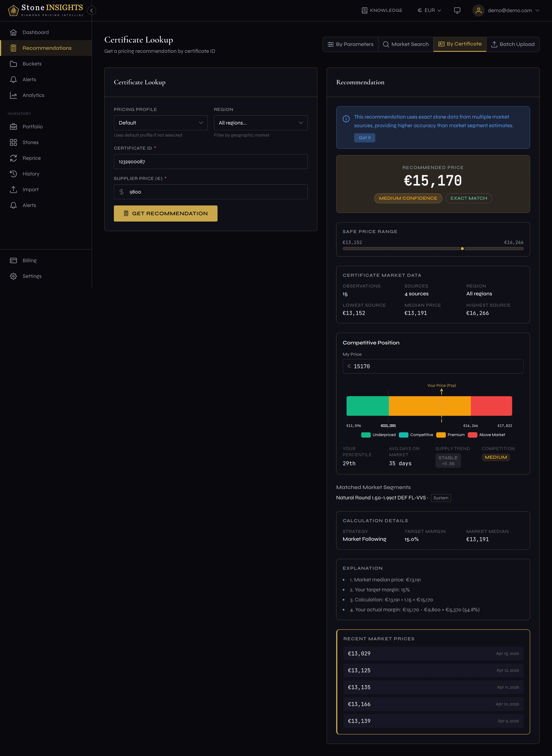Open the Portfolio inventory section
This screenshot has width=552, height=756.
coord(32,126)
